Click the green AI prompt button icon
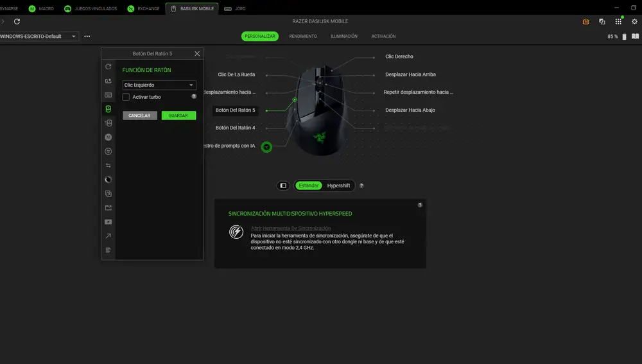The height and width of the screenshot is (364, 642). tap(266, 147)
